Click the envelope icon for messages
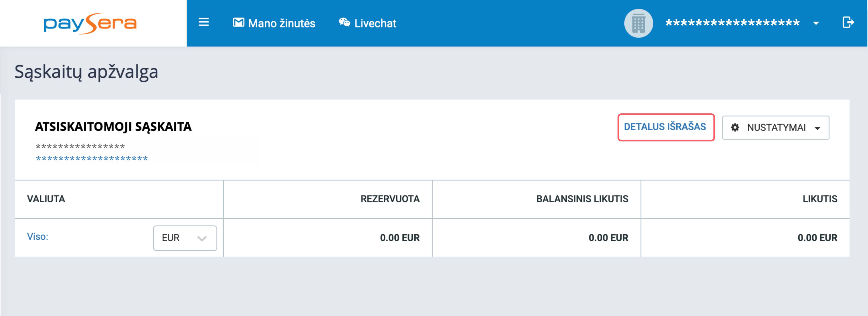The image size is (868, 316). (x=239, y=23)
